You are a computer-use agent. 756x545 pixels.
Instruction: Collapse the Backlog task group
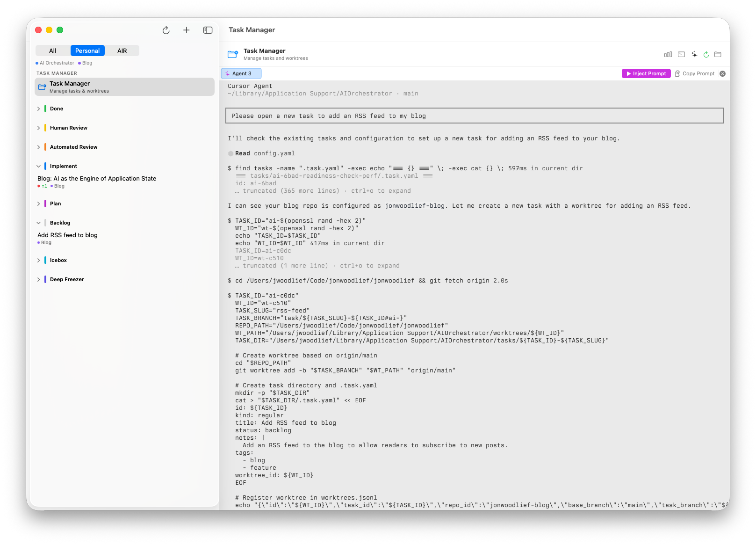[x=38, y=223]
